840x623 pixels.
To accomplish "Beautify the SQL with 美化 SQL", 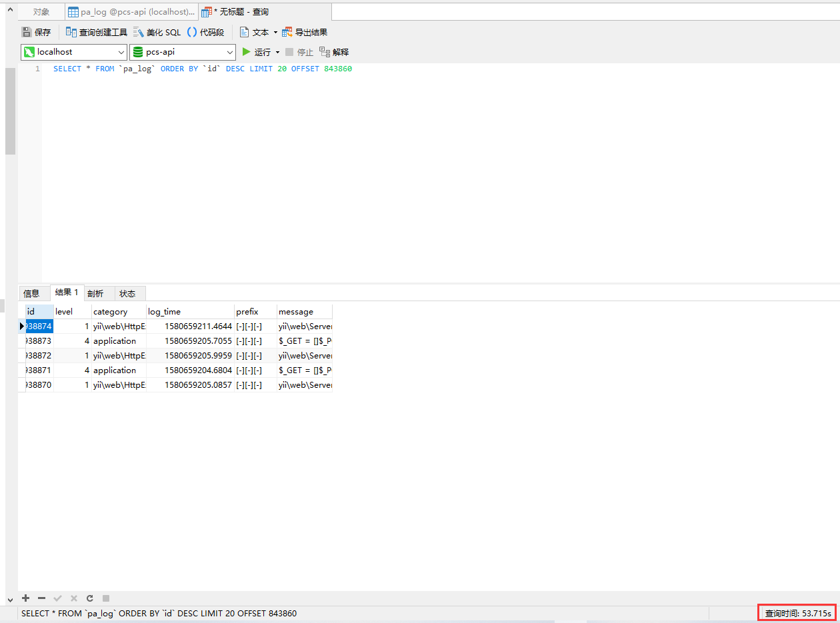I will (x=157, y=32).
